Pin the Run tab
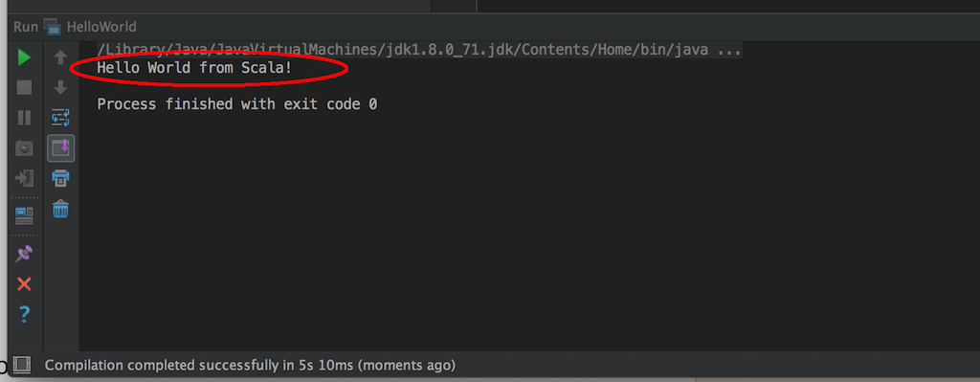Screen dimensions: 980x382 [x=24, y=253]
